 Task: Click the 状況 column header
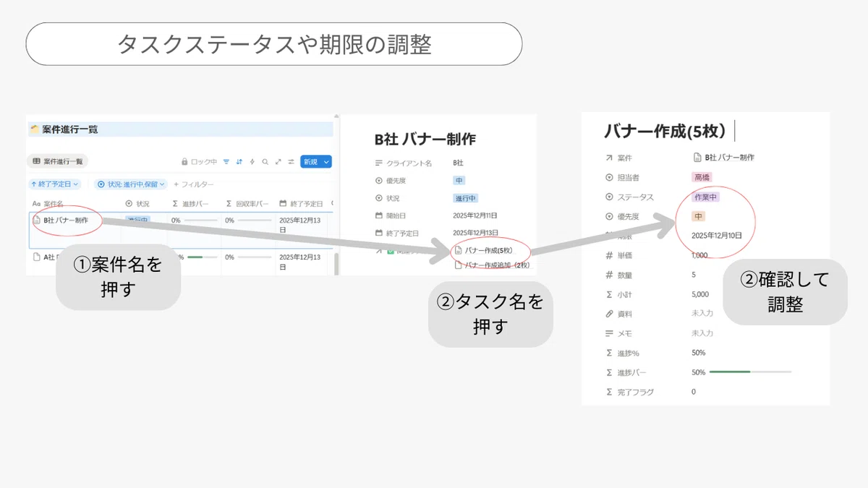pos(137,204)
